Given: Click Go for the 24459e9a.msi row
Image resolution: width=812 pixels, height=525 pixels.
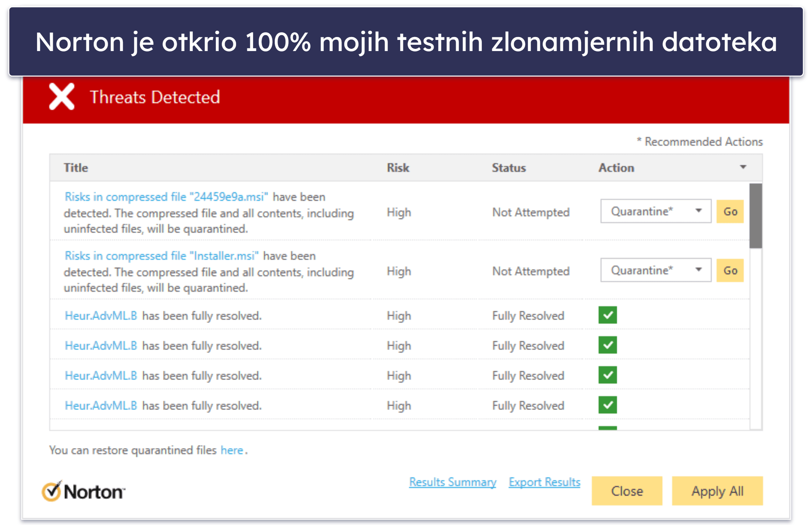Looking at the screenshot, I should pyautogui.click(x=730, y=211).
